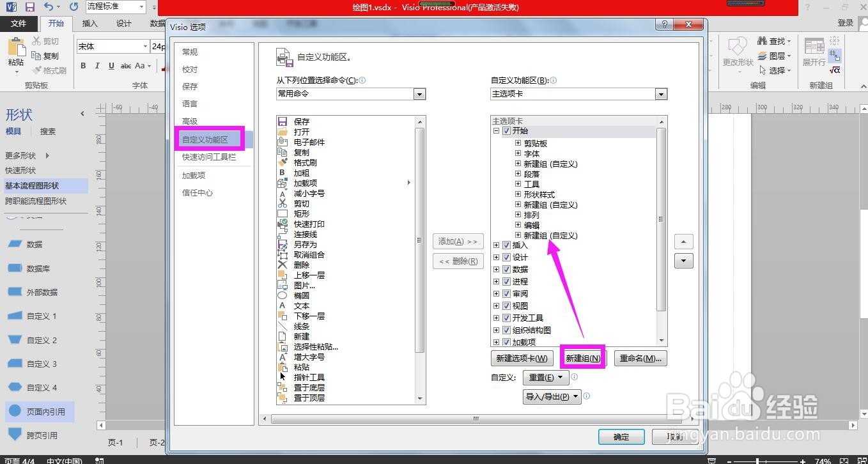868x464 pixels.
Task: Click the 新建组 button
Action: 583,359
